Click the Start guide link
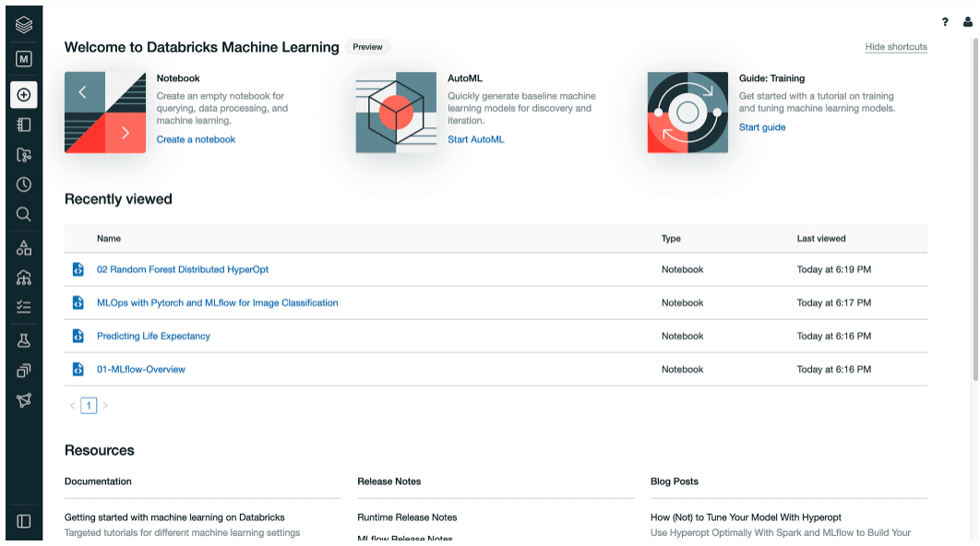980x546 pixels. 762,127
